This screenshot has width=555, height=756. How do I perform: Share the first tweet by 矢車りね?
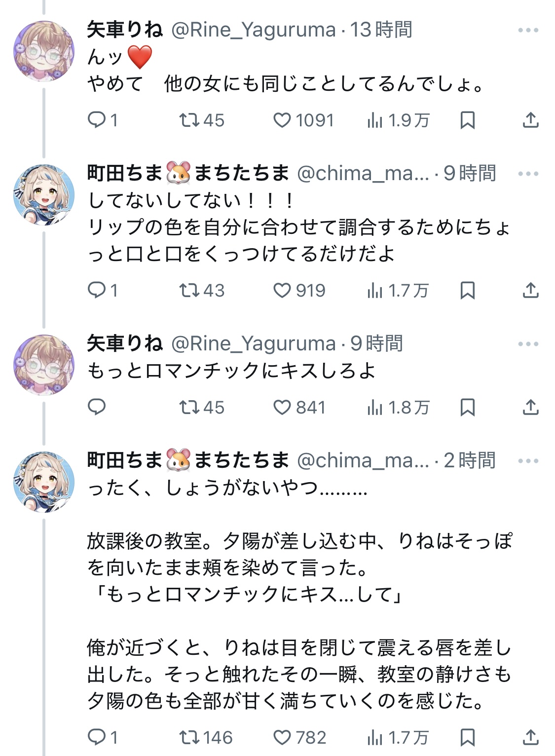point(530,120)
